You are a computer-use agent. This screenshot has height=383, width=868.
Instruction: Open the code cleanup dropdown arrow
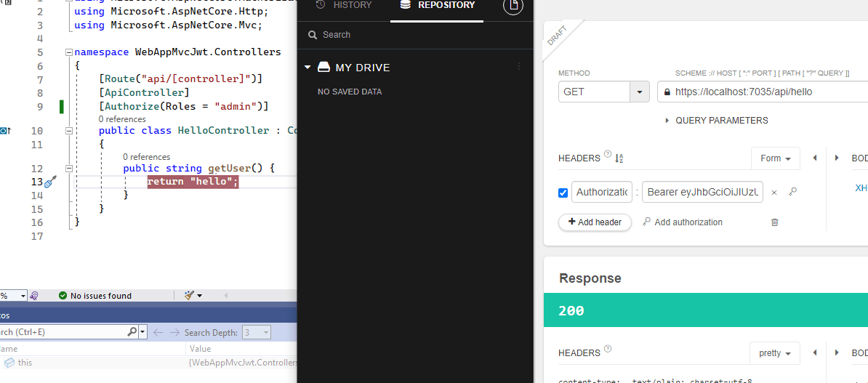(x=199, y=296)
